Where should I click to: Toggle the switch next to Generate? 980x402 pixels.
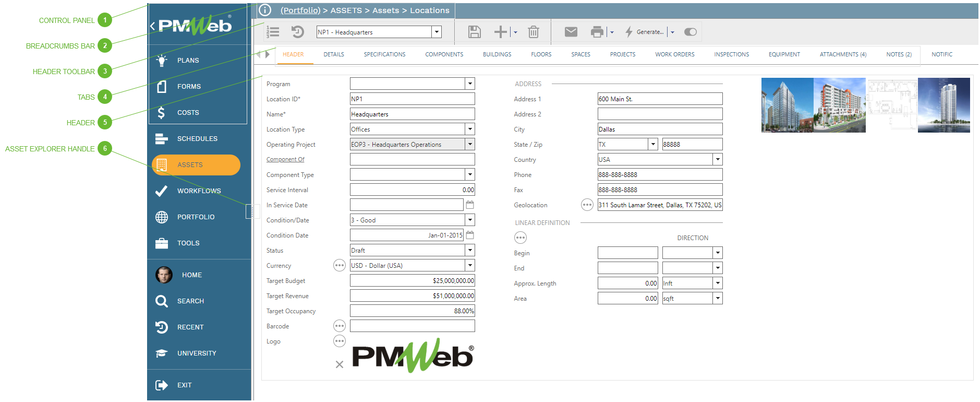pos(690,32)
